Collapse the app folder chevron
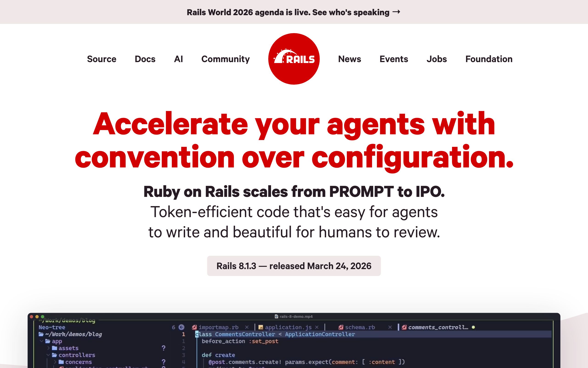This screenshot has height=368, width=588. pyautogui.click(x=41, y=341)
